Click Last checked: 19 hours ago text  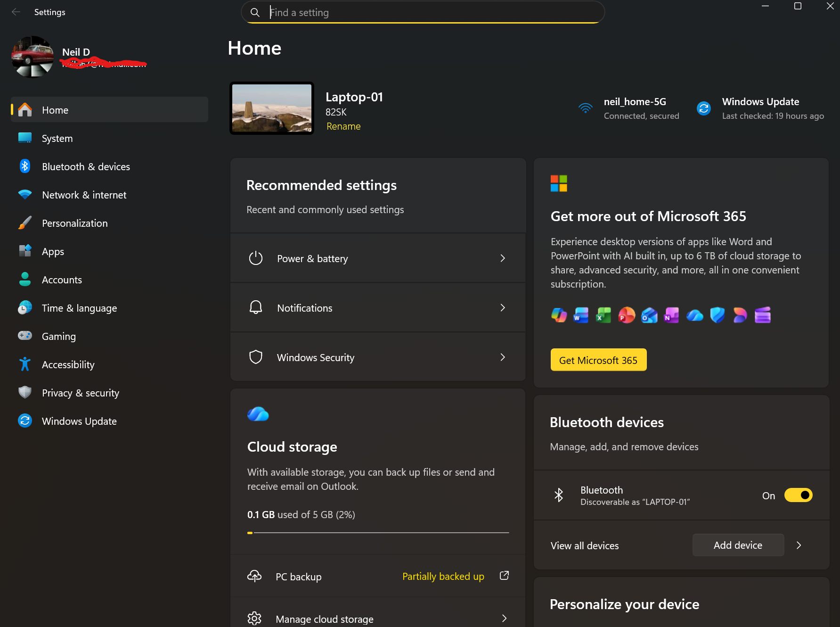[x=773, y=116]
